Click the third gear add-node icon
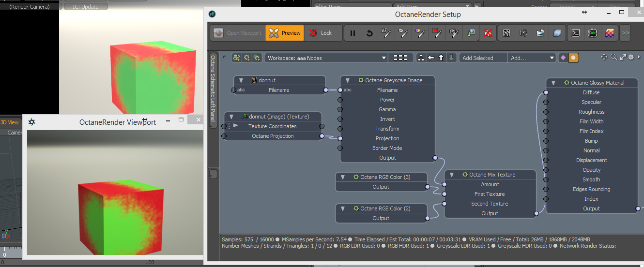Screen dimensions: 644x267 click(257, 58)
